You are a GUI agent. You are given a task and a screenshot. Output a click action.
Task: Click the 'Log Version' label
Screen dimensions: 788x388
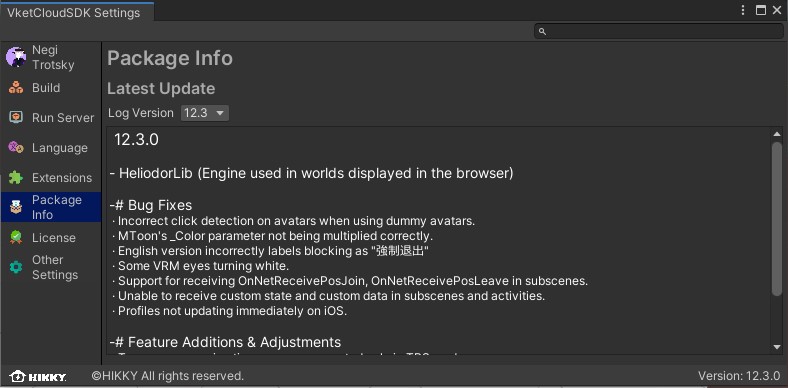tap(141, 113)
